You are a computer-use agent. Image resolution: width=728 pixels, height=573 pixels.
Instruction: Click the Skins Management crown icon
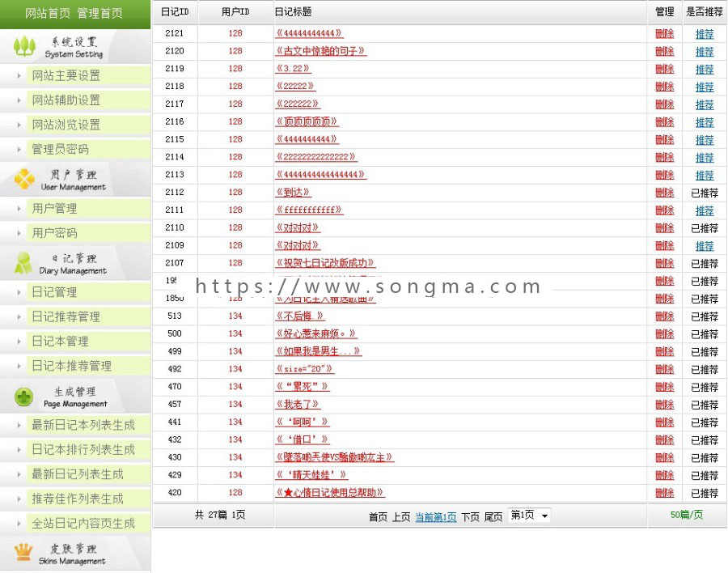pyautogui.click(x=23, y=552)
